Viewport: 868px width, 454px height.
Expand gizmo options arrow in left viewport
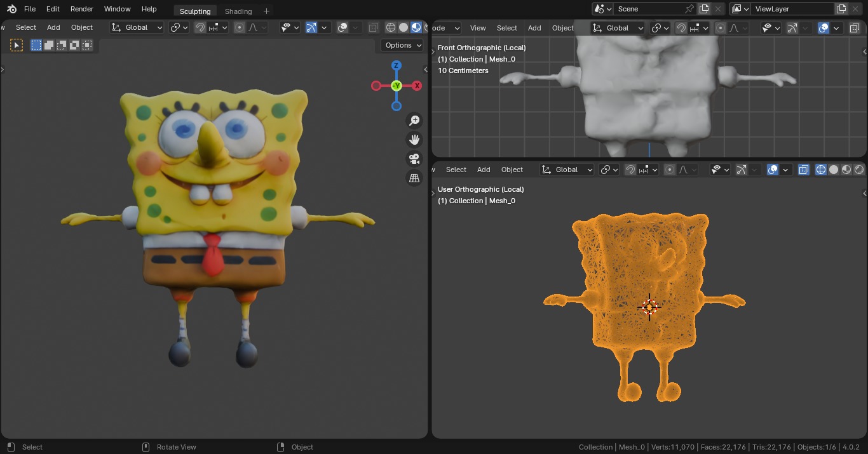tap(325, 27)
